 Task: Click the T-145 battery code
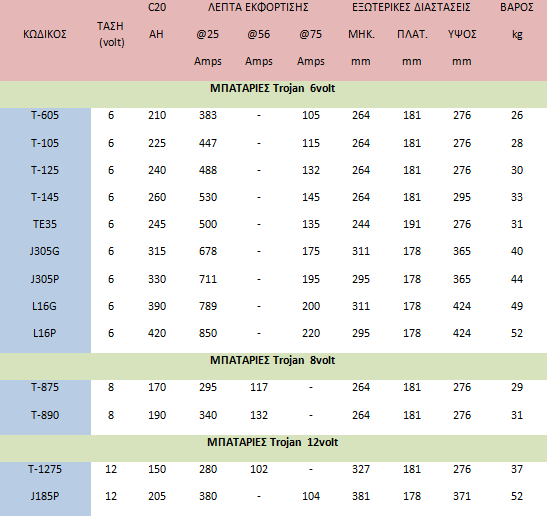(45, 197)
